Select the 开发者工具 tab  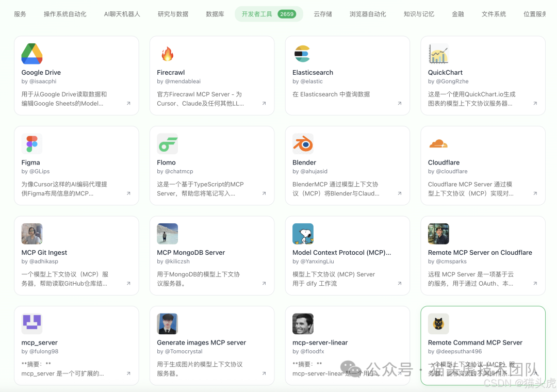pos(269,14)
